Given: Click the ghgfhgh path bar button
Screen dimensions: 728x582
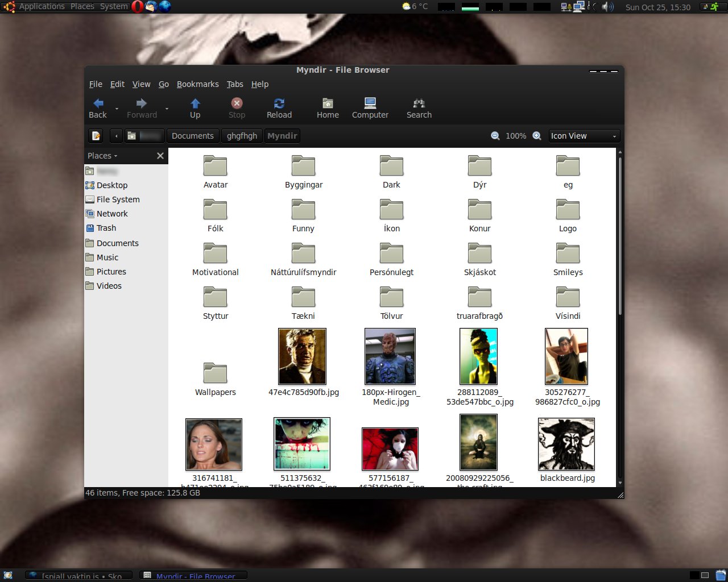Looking at the screenshot, I should pos(242,136).
